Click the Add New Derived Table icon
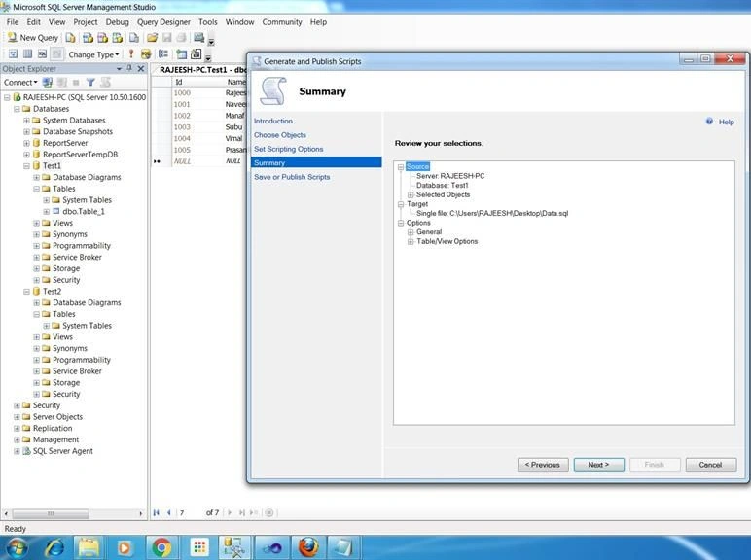751x560 pixels. tap(196, 54)
